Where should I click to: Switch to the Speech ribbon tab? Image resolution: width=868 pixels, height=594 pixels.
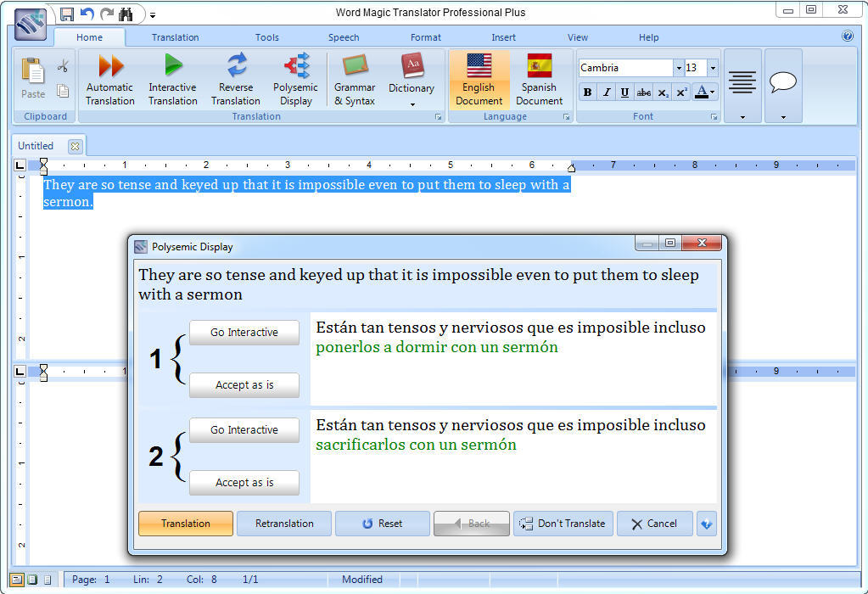[x=344, y=37]
